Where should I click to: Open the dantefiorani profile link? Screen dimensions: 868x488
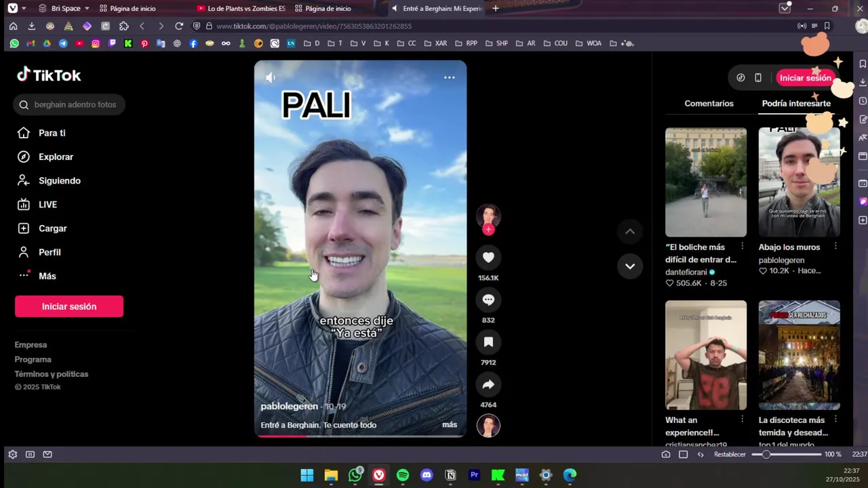coord(686,272)
